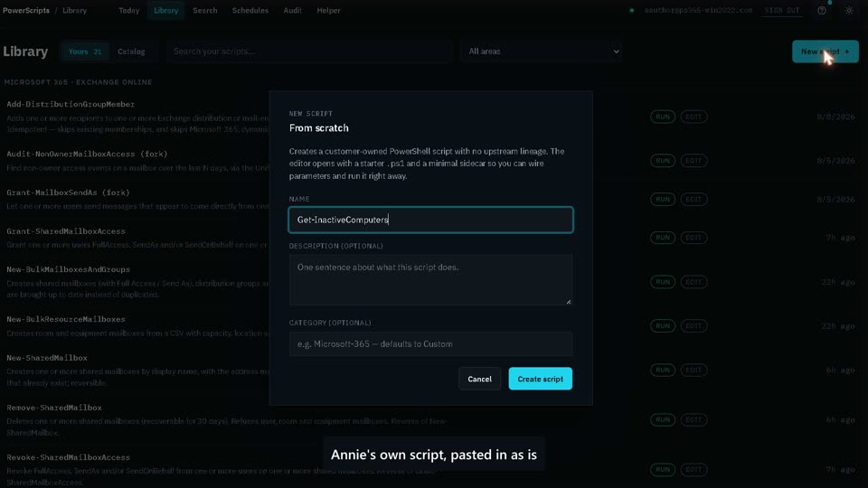Toggle the light/dark theme sun icon
This screenshot has height=488, width=868.
(x=849, y=11)
